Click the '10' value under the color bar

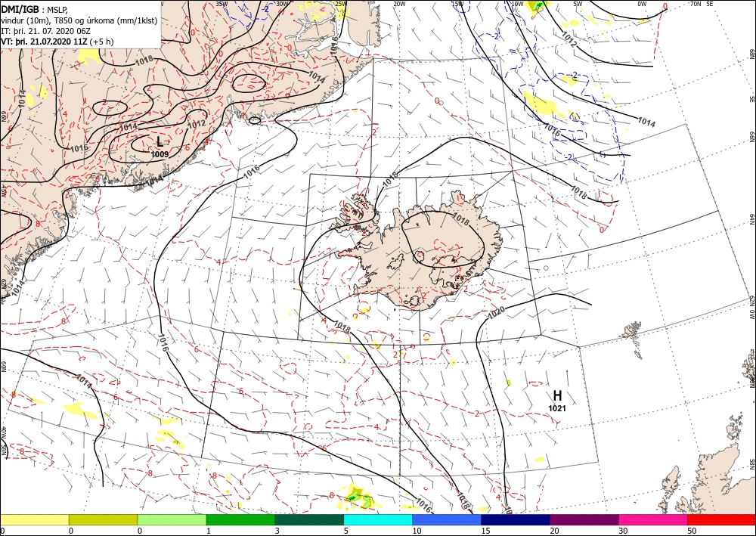point(417,531)
